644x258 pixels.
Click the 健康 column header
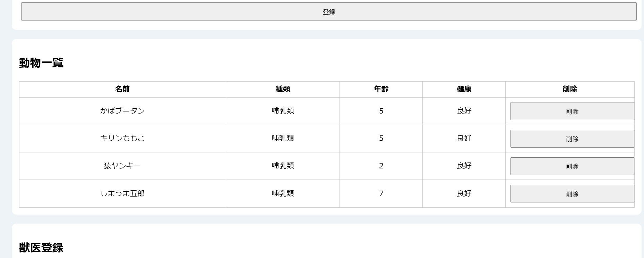(464, 89)
